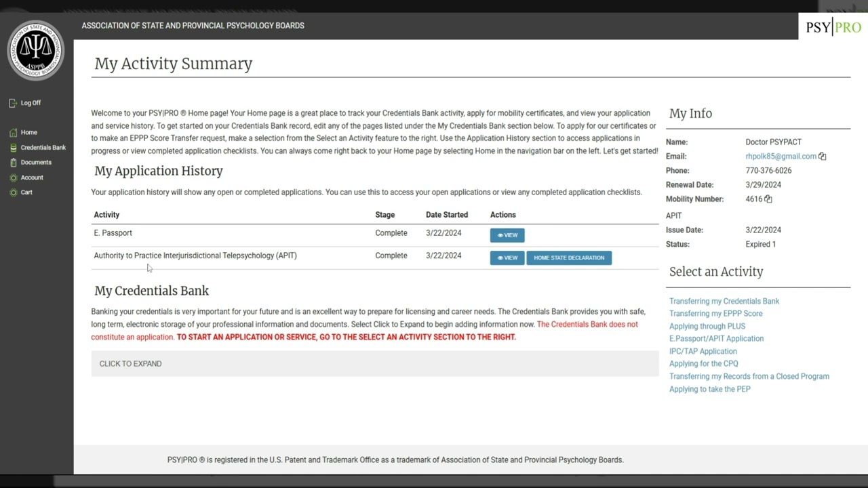This screenshot has height=488, width=868.
Task: Click the Select an Activity heading
Action: [716, 272]
